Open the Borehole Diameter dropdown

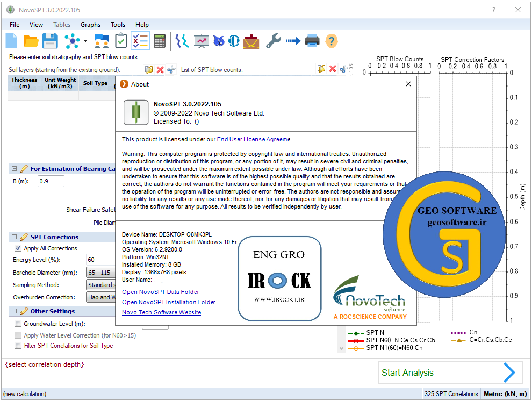[100, 273]
